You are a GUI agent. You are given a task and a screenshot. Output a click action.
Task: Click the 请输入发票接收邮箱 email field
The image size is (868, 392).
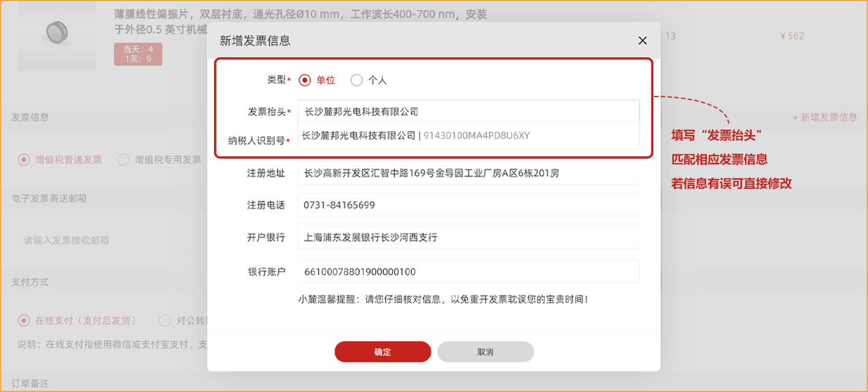112,240
